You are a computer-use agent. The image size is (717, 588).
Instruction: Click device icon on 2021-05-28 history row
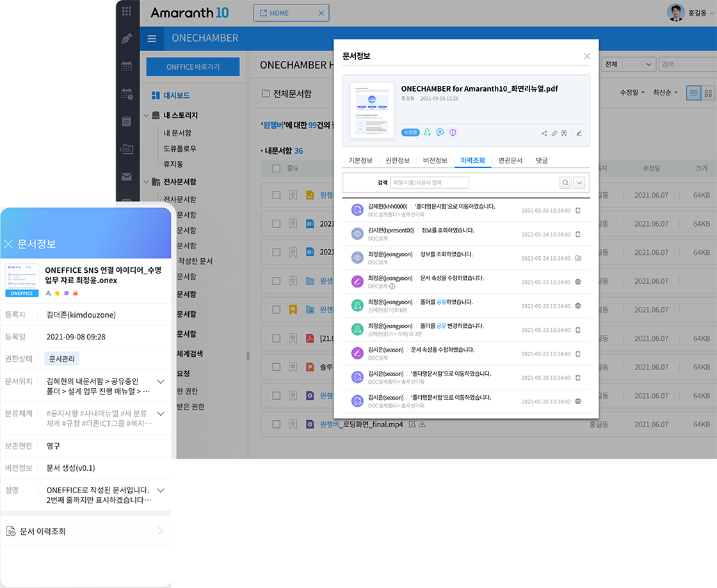coord(578,211)
